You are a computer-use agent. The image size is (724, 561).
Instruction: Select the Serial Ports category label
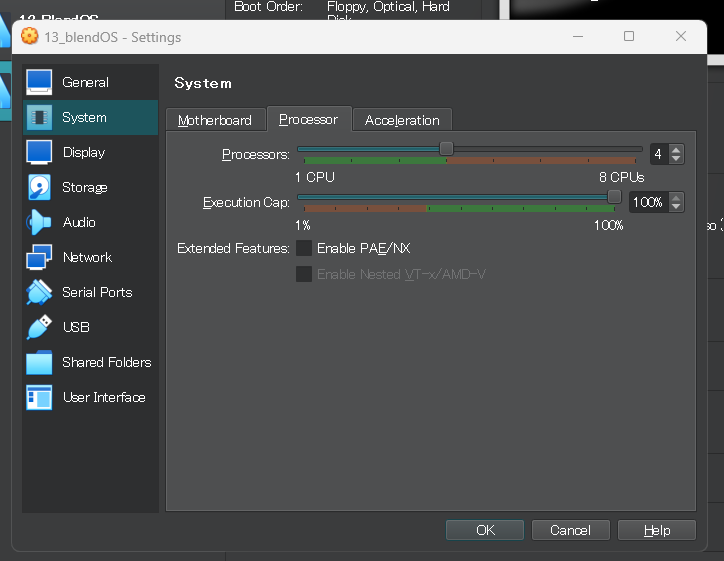click(97, 293)
